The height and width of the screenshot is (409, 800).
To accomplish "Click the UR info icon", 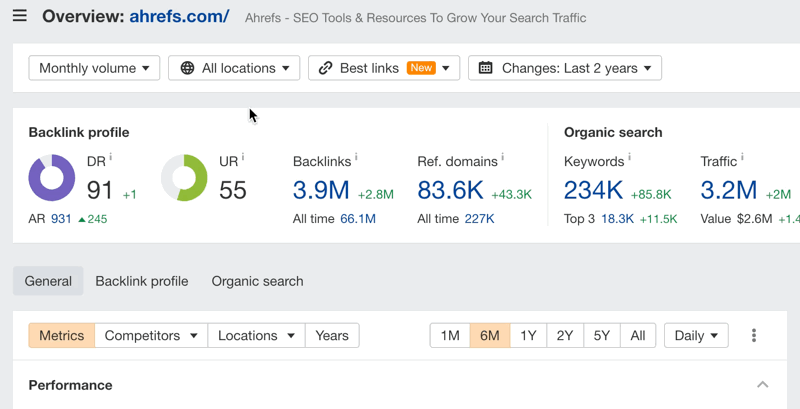I will [243, 157].
